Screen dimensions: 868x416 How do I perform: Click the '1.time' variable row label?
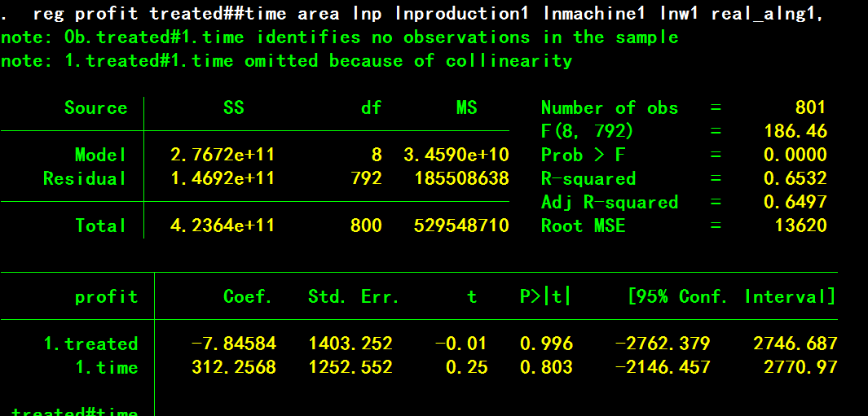[x=106, y=368]
